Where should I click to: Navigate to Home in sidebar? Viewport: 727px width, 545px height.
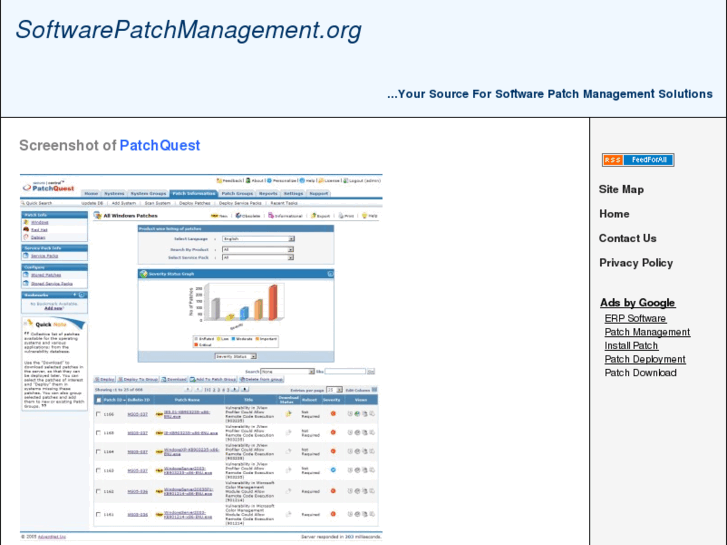tap(614, 214)
